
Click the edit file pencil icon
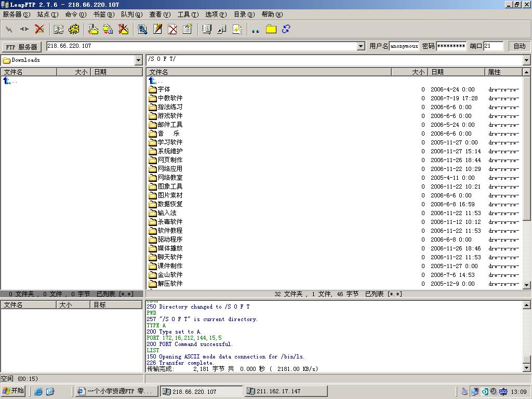tap(157, 29)
